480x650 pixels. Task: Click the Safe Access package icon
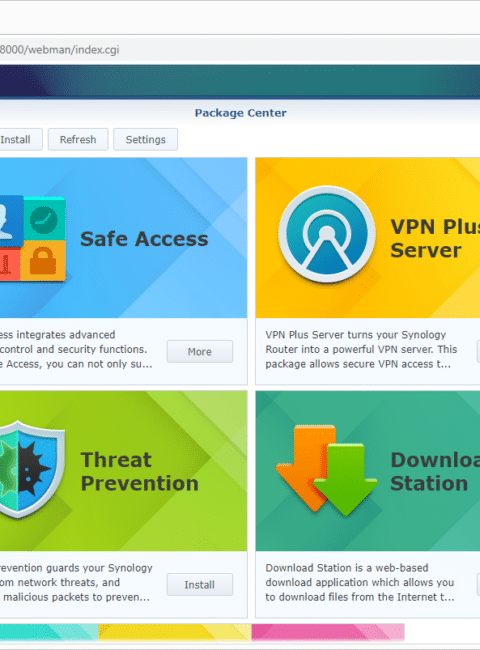tap(33, 238)
